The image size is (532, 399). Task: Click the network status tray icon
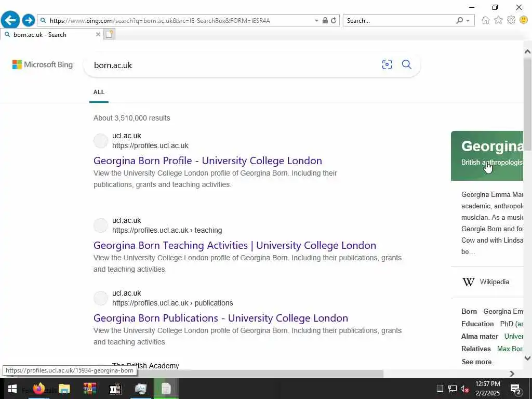(x=452, y=389)
